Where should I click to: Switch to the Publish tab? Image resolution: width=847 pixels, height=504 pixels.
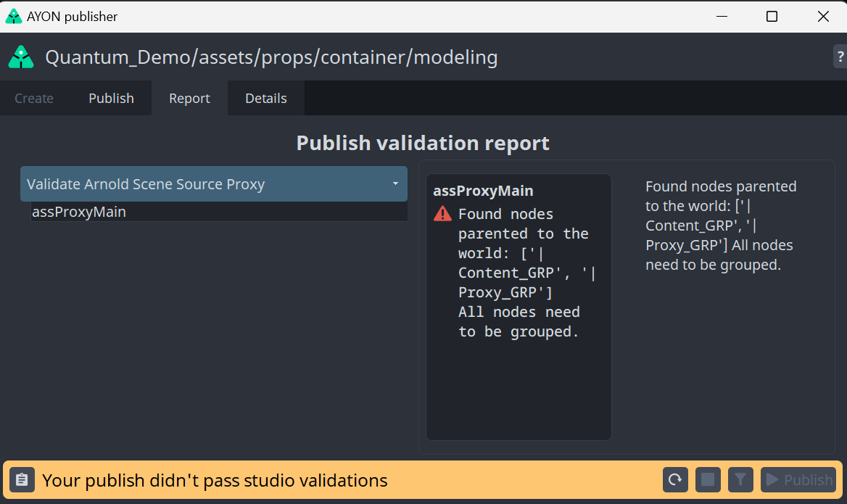[x=111, y=99]
